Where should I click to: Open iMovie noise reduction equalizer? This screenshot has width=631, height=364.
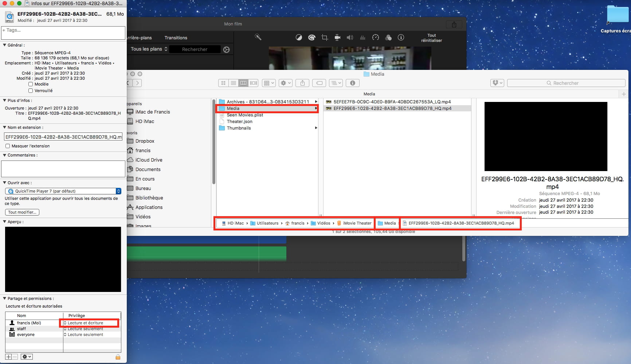point(362,37)
